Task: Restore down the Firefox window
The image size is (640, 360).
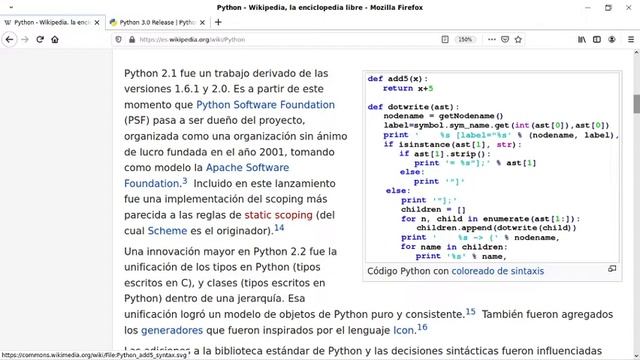Action: click(608, 7)
